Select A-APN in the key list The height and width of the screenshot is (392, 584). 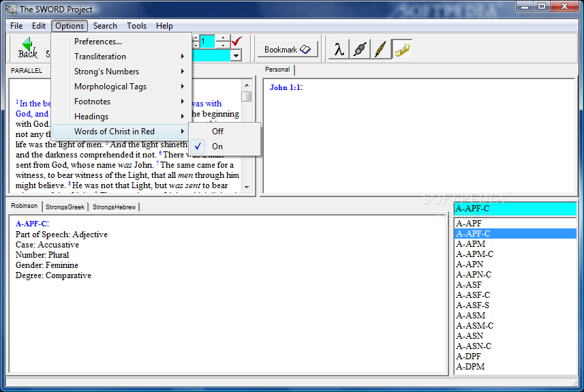pyautogui.click(x=515, y=265)
